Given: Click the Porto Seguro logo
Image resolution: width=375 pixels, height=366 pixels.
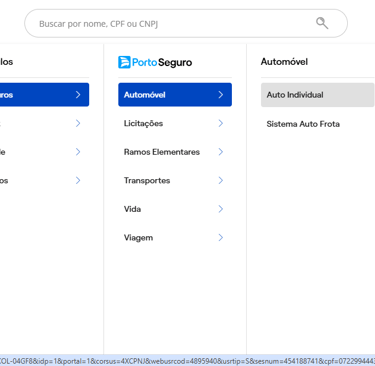Looking at the screenshot, I should tap(155, 62).
